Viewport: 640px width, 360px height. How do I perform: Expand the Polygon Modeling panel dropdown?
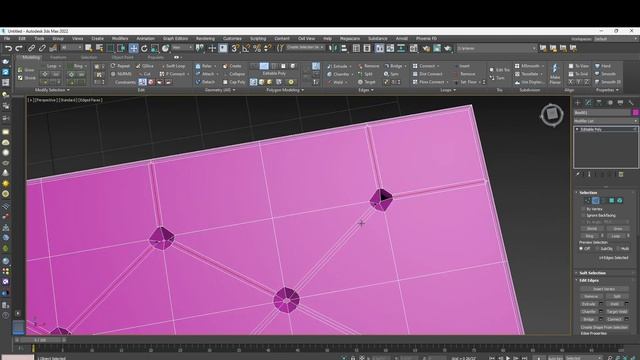coord(285,90)
